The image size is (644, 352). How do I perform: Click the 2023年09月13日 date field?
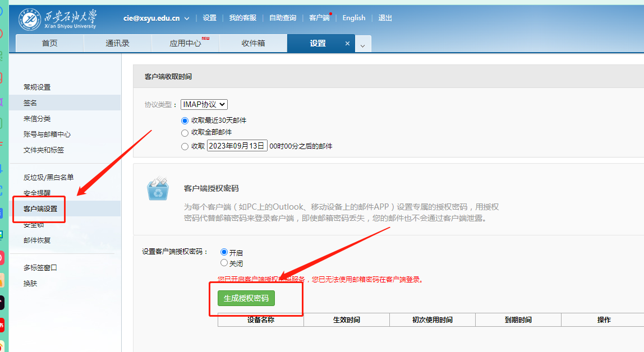[237, 146]
